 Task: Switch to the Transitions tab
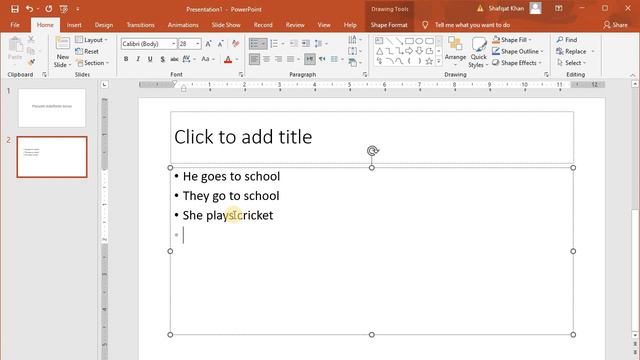[x=140, y=25]
